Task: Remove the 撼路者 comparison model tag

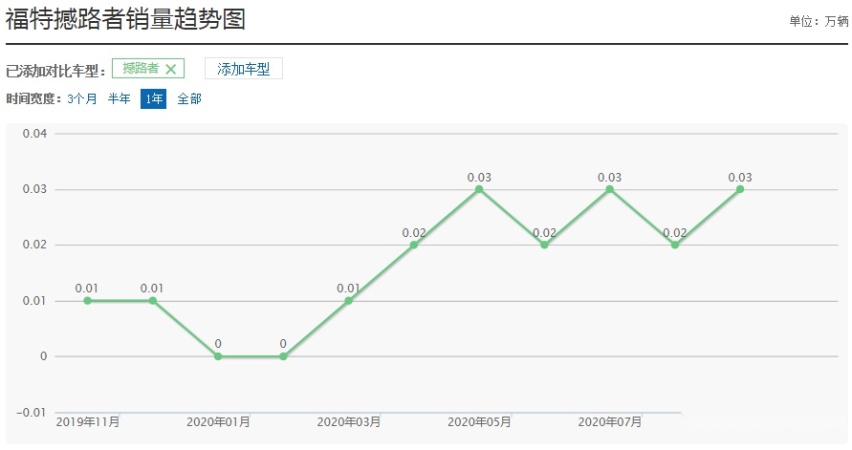Action: pos(171,69)
